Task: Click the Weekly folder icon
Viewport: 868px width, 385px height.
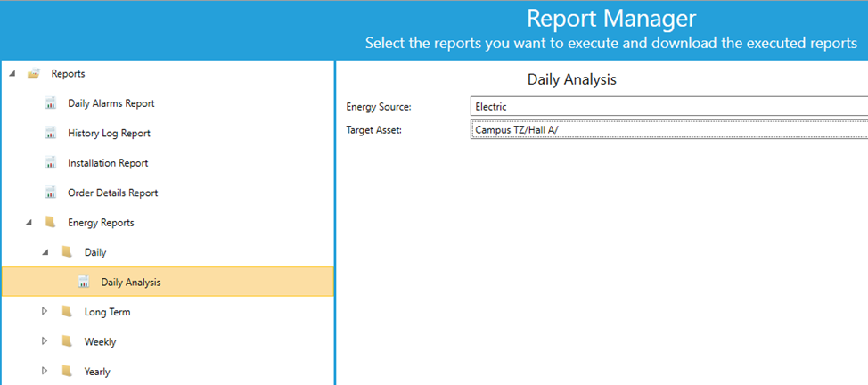Action: pyautogui.click(x=67, y=342)
